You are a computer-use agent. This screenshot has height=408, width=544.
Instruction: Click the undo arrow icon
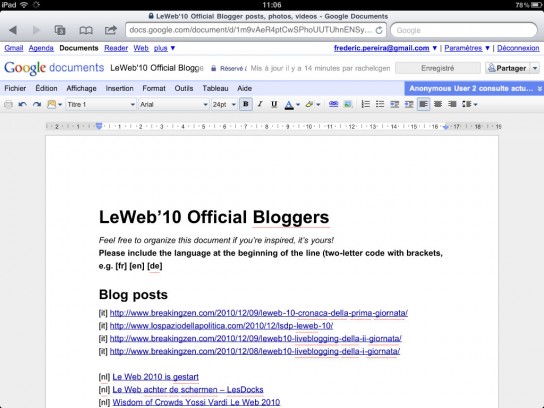23,104
